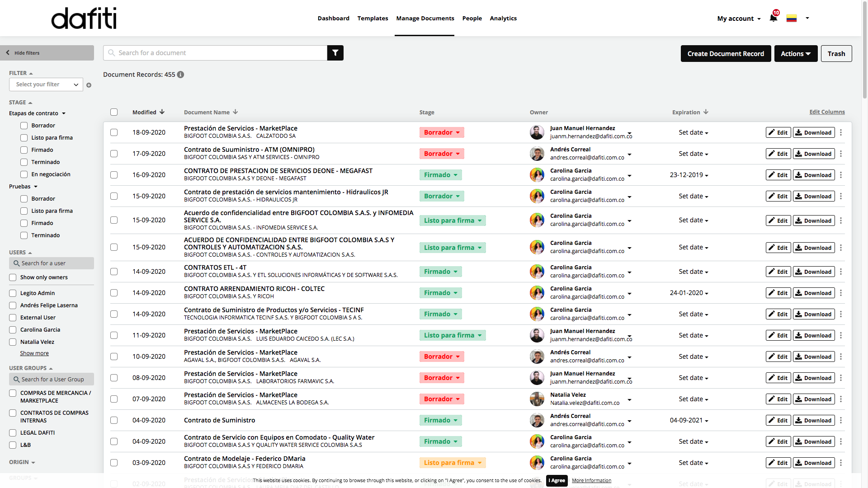Open expiration 23-12-2019 date dropdown
Image resolution: width=868 pixels, height=488 pixels.
tap(689, 175)
